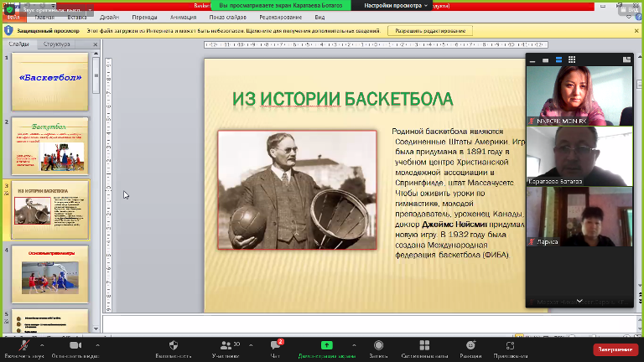
Task: Switch video panel to single-speaker view
Action: tap(545, 60)
